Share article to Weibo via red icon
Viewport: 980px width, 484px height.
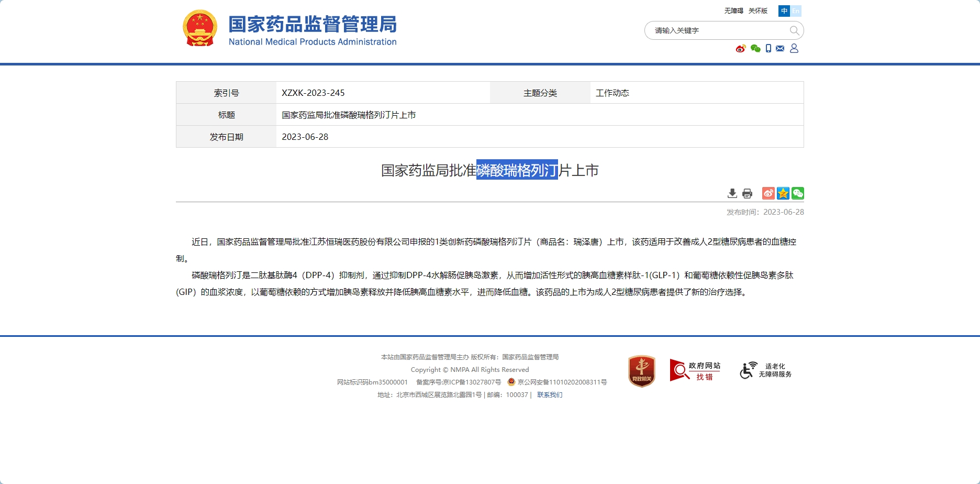point(769,193)
